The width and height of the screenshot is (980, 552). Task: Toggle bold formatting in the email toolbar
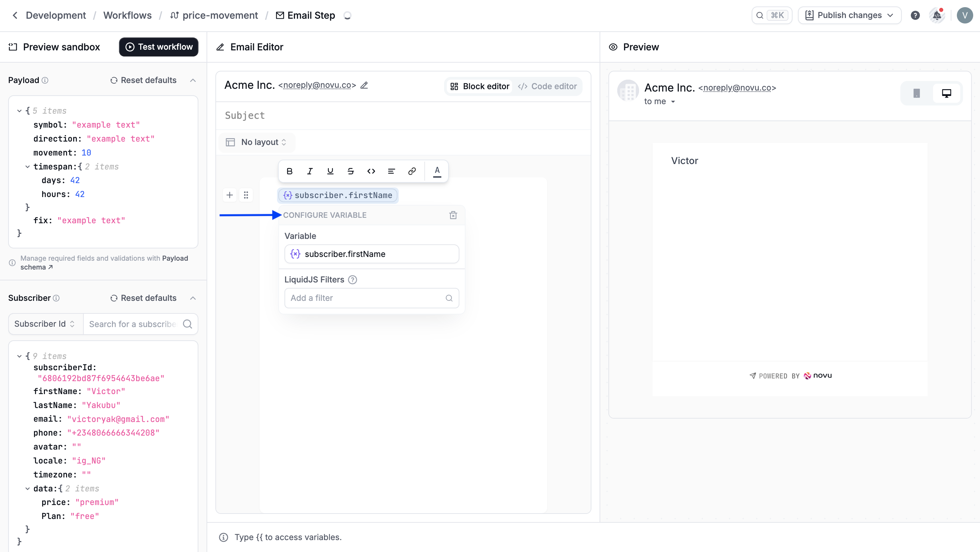[290, 171]
